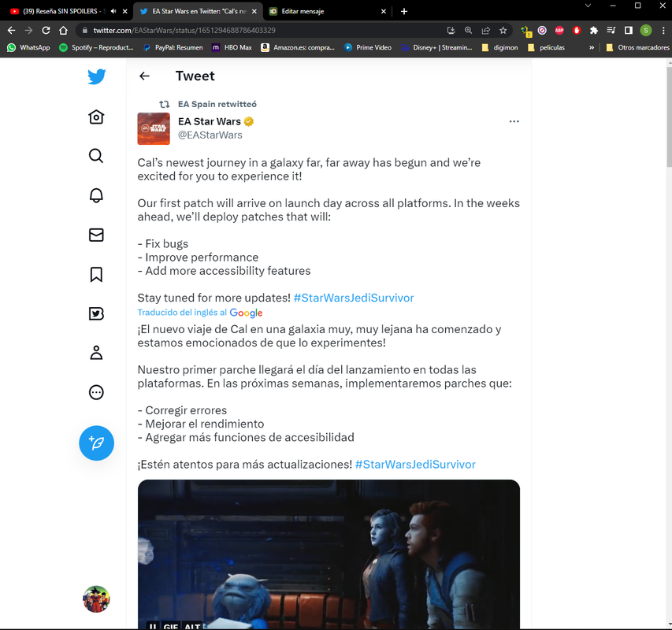The image size is (672, 630).
Task: Open the Spotify – Reproduct... bookmark
Action: click(x=96, y=47)
